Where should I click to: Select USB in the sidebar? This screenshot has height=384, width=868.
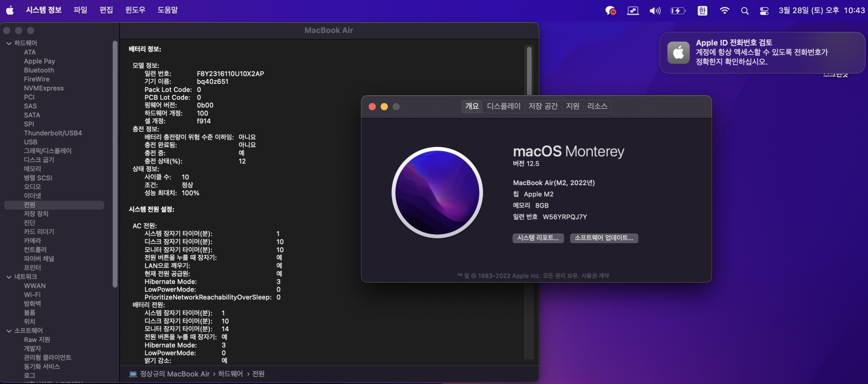31,142
